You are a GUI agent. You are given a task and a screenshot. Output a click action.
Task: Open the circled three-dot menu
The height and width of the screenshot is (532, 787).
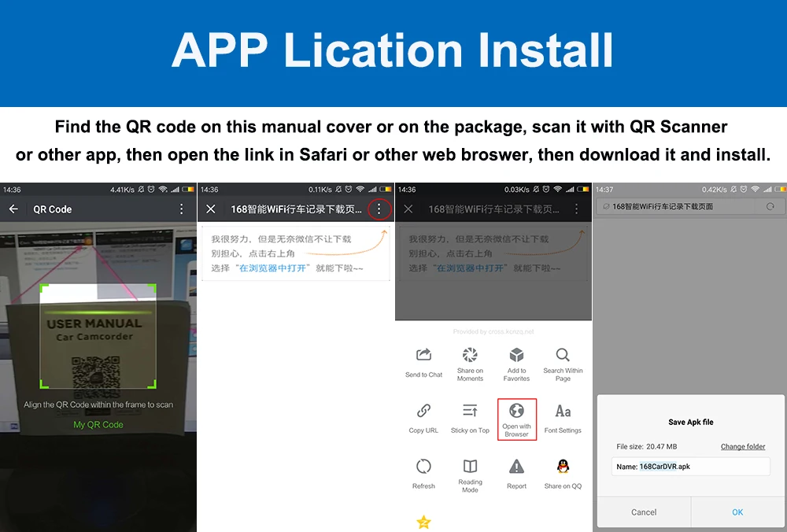click(x=379, y=209)
